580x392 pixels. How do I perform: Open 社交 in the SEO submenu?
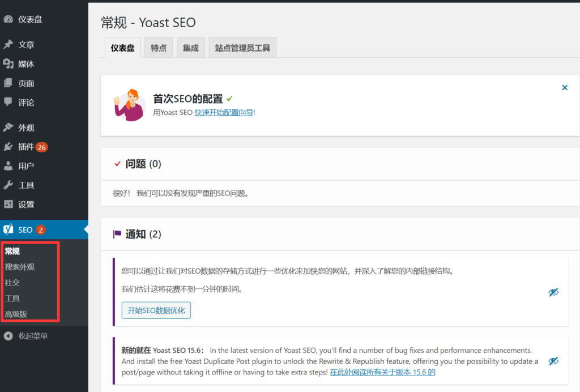12,283
